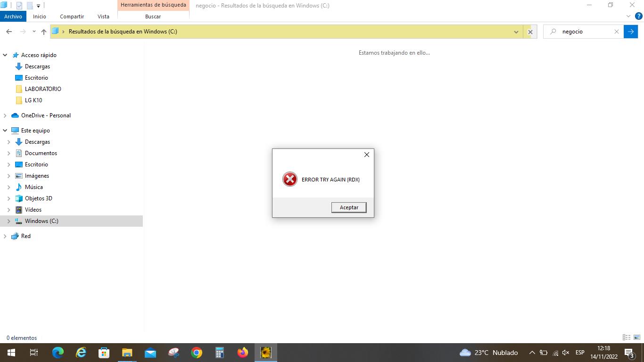Select the LABORATORIO folder in quick access
644x362 pixels.
point(43,89)
